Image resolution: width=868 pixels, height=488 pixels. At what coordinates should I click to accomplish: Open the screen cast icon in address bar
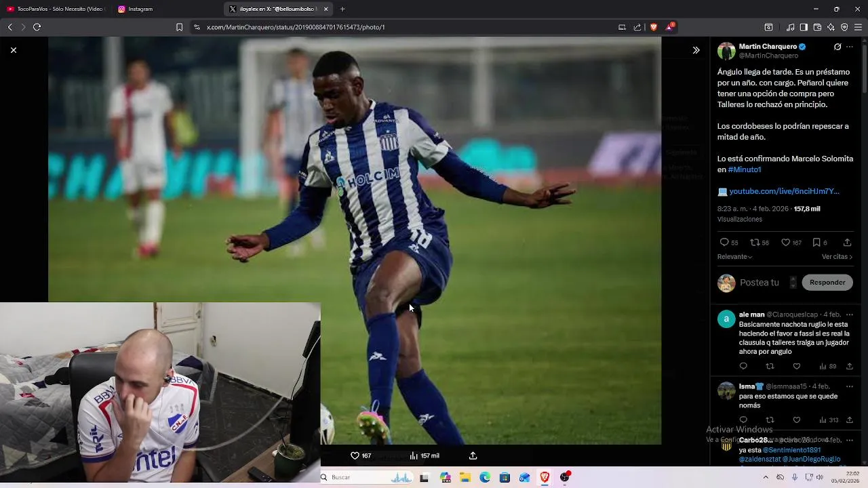point(622,27)
